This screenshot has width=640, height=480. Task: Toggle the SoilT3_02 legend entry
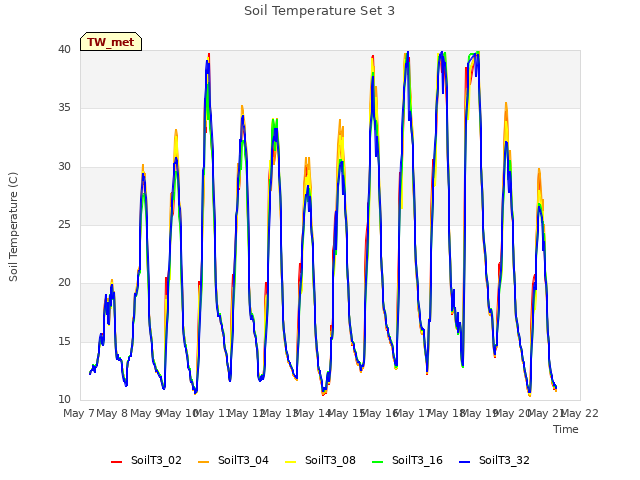(146, 460)
